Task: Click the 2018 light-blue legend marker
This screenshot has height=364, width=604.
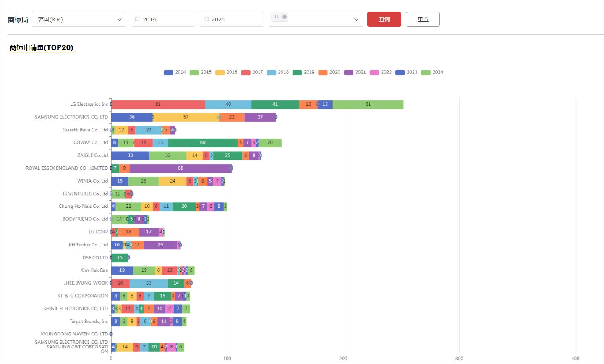Action: (272, 72)
